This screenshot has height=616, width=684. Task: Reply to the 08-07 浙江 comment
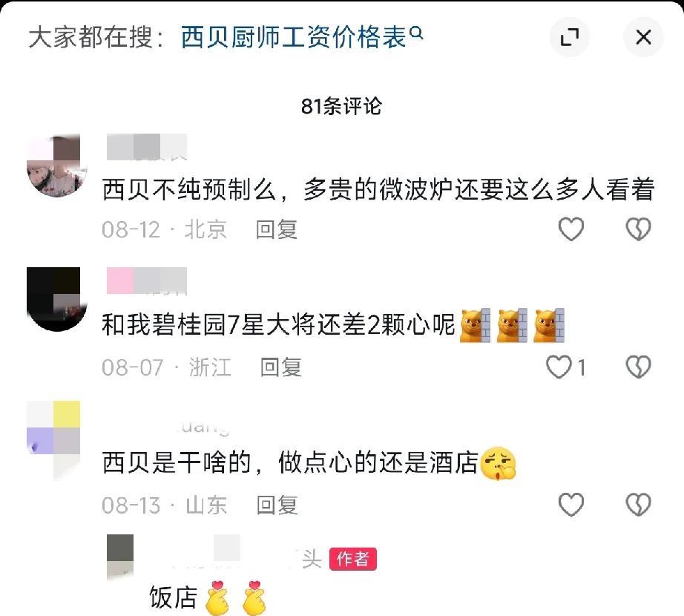point(281,367)
